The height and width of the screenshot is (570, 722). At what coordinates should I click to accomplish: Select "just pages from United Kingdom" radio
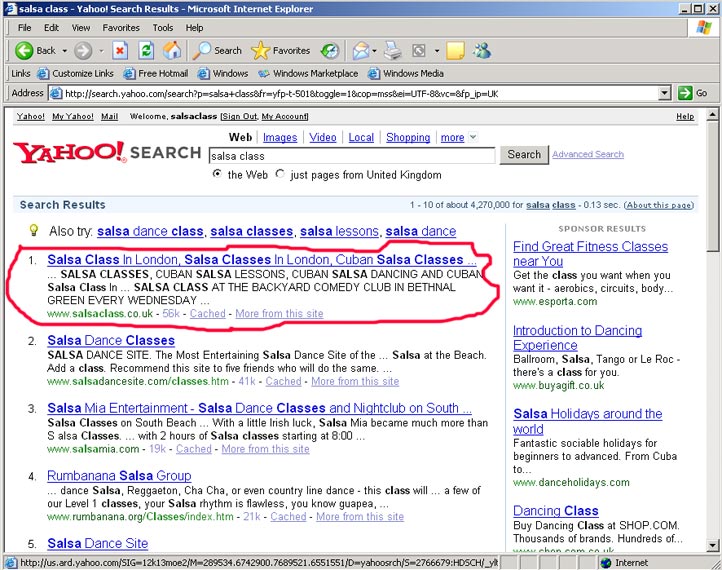click(280, 175)
